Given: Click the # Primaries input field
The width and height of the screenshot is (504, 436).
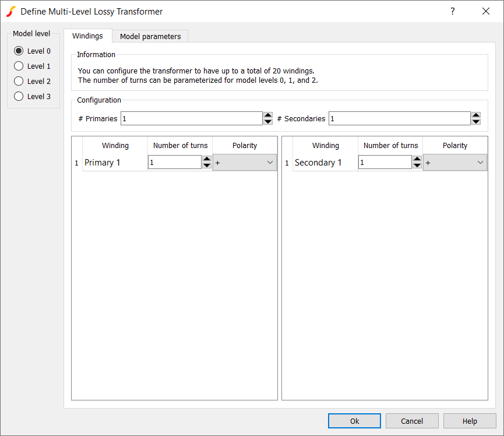Looking at the screenshot, I should pos(191,118).
